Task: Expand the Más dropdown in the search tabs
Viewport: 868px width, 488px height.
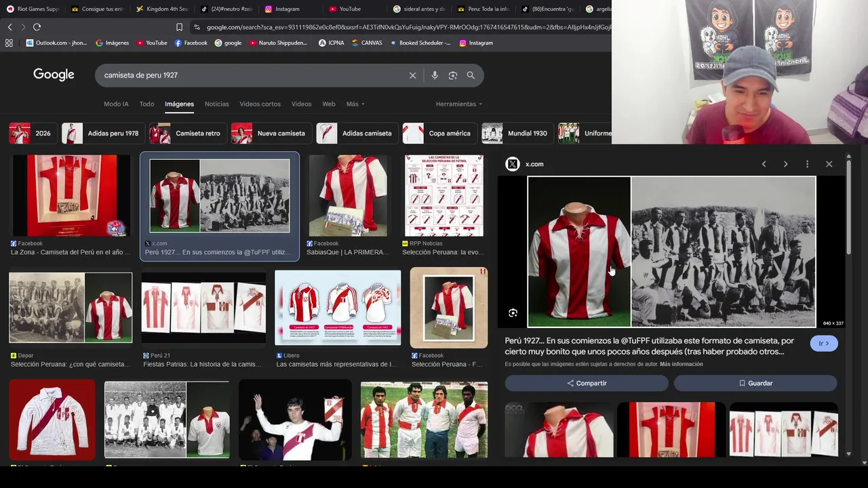Action: pos(355,104)
